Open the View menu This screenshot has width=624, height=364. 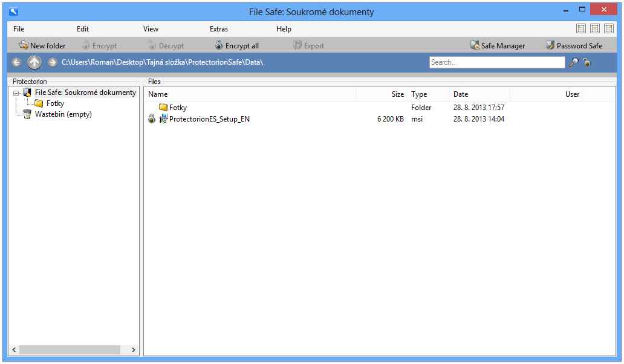click(x=151, y=28)
